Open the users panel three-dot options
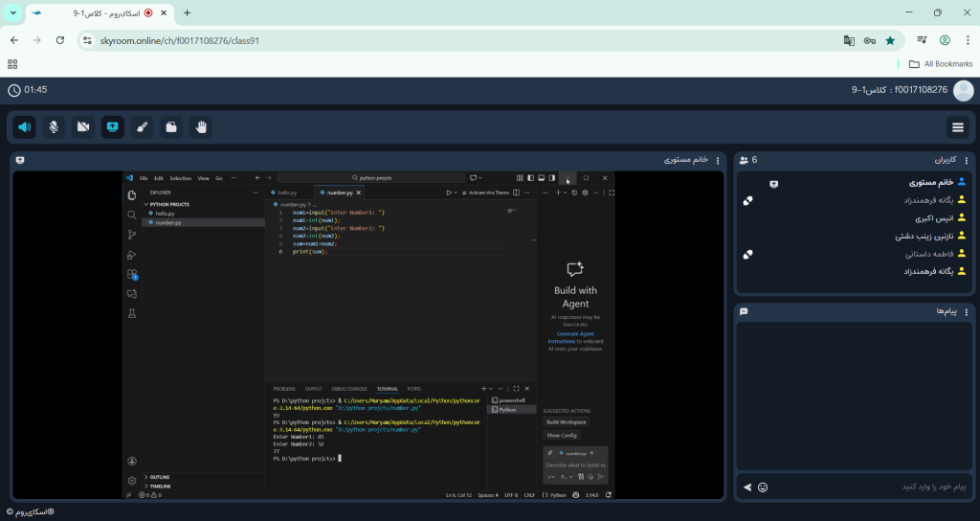Viewport: 980px width, 521px height. tap(967, 161)
